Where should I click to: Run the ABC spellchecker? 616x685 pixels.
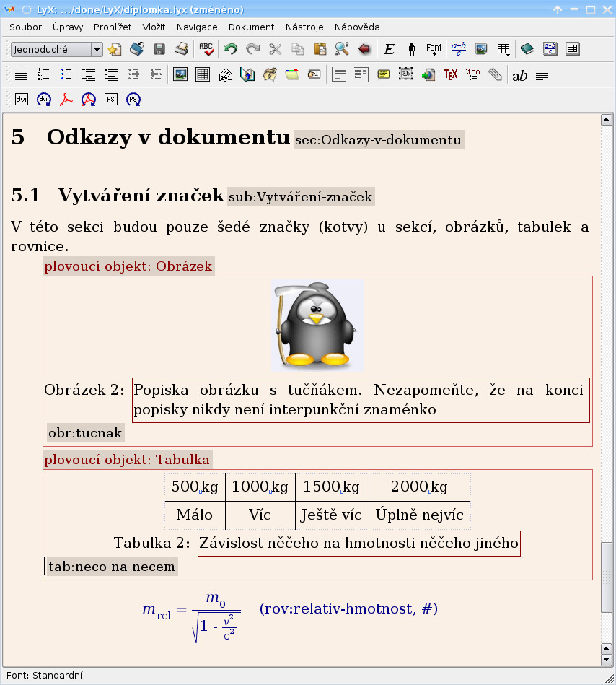(x=206, y=49)
